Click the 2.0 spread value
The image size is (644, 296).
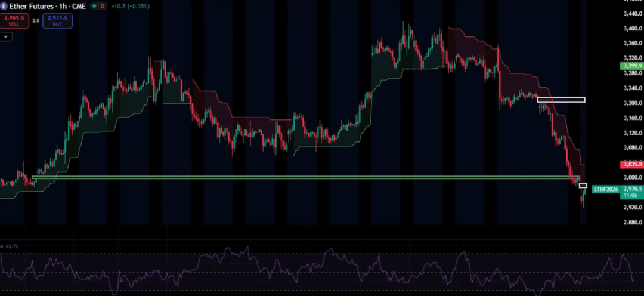point(36,20)
